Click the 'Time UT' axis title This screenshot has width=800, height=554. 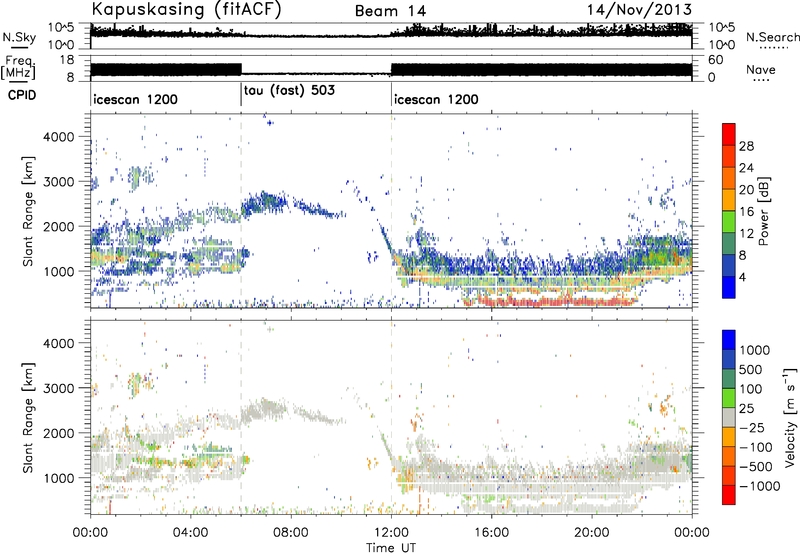tap(391, 548)
